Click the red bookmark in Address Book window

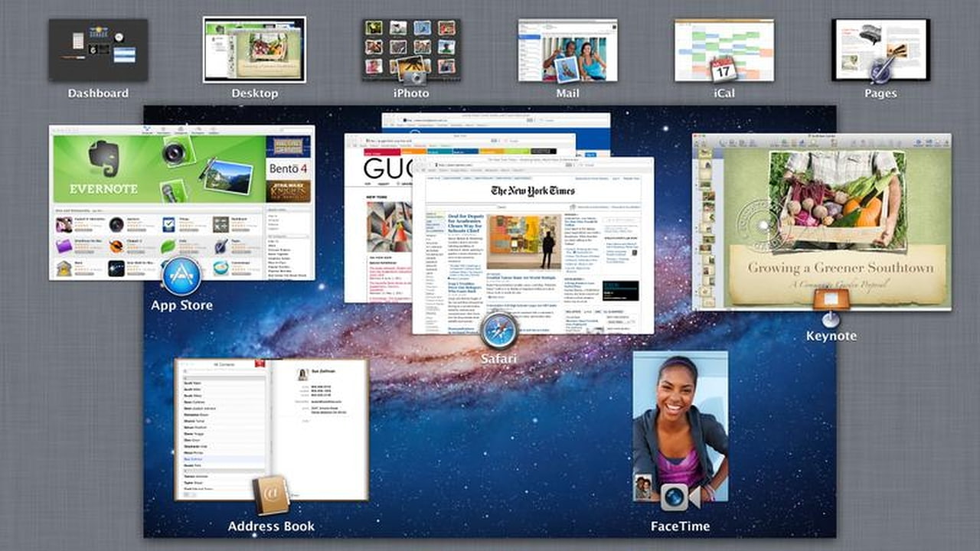[260, 363]
